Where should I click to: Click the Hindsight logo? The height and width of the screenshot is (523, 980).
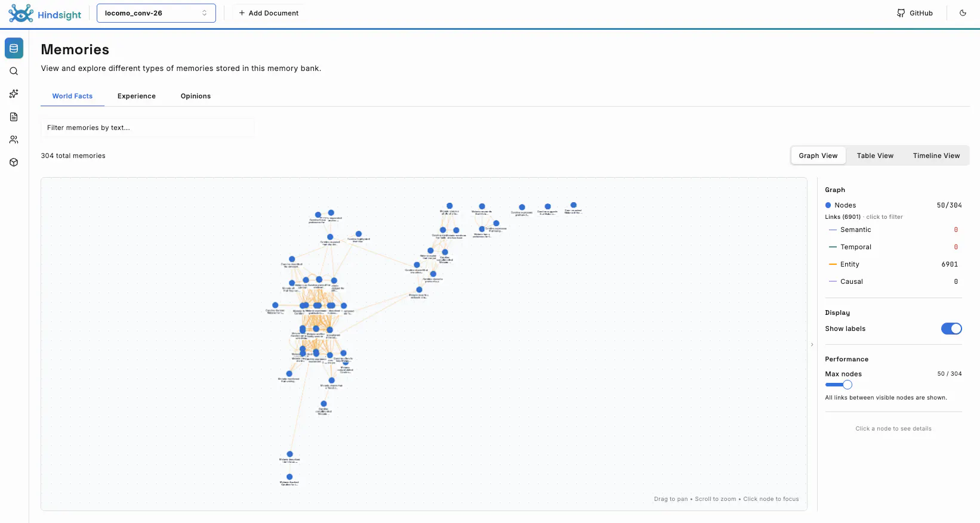pyautogui.click(x=45, y=13)
